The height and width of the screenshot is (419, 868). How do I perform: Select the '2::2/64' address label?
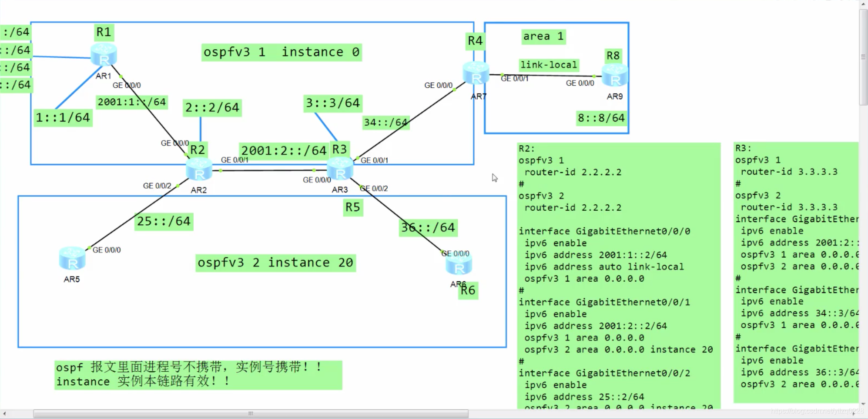click(212, 108)
